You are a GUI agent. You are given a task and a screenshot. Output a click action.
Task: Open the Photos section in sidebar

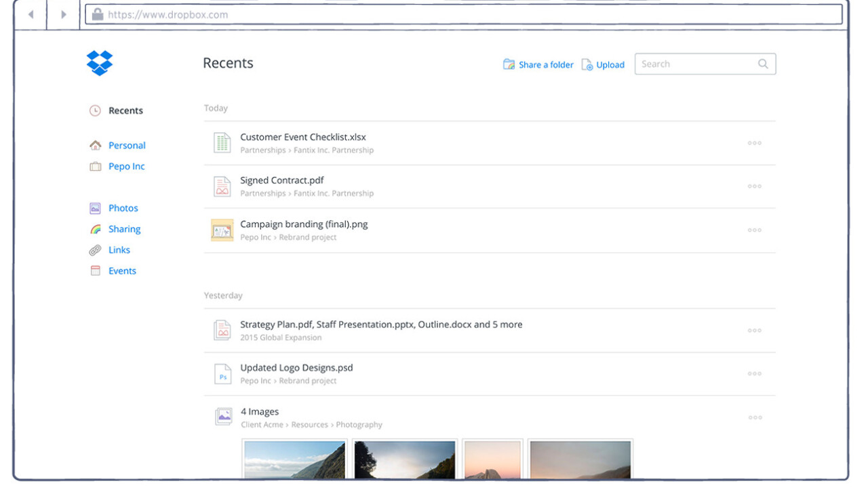click(123, 208)
